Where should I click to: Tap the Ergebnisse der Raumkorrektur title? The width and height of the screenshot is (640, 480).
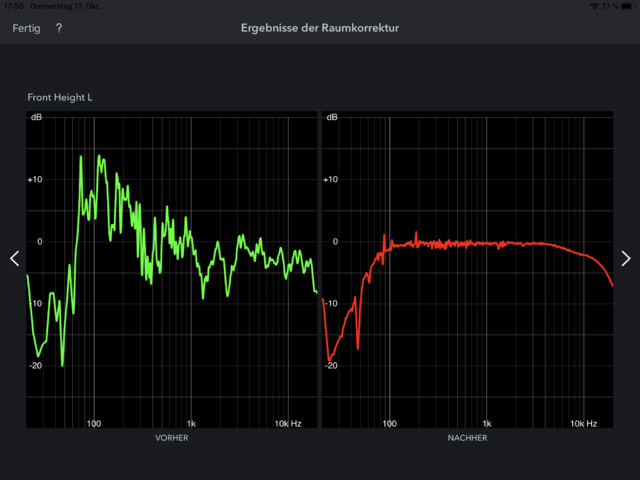[320, 28]
